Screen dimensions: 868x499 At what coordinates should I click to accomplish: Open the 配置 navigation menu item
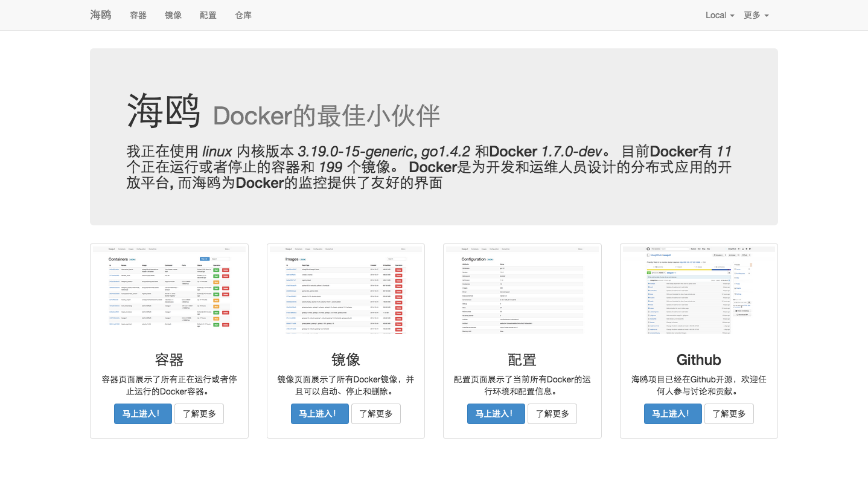pos(208,15)
